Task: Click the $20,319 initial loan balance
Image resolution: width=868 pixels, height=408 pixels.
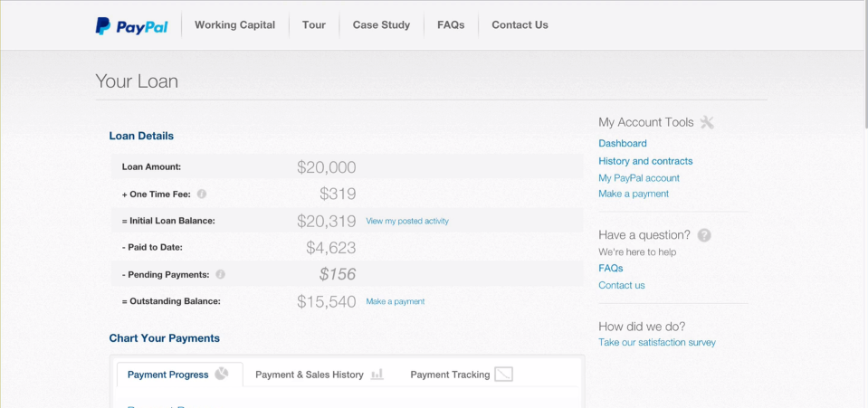Action: (x=327, y=221)
